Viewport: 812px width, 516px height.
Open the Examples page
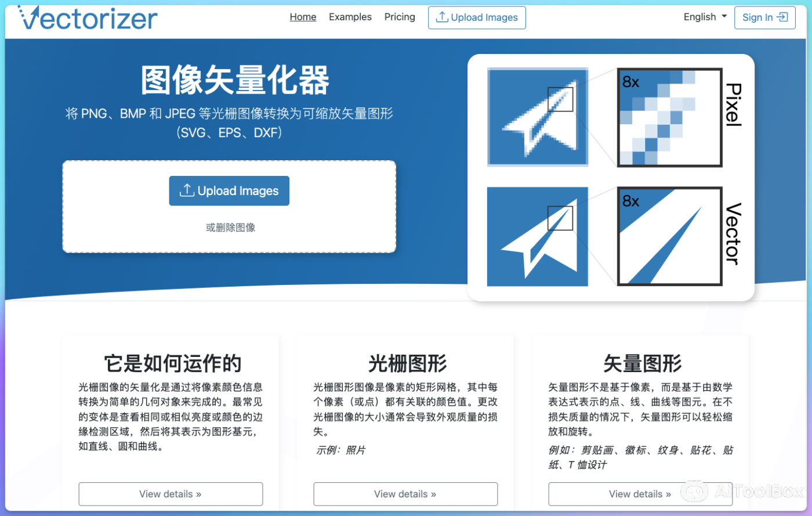click(x=350, y=17)
